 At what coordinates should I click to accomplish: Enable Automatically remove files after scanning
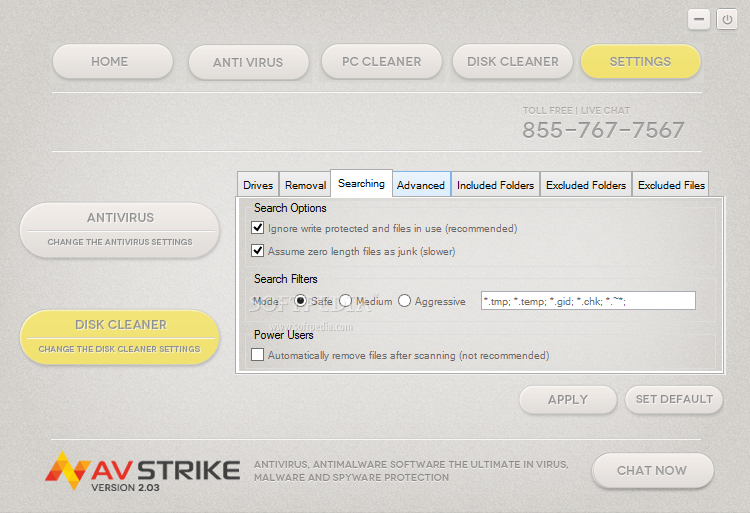click(x=257, y=355)
